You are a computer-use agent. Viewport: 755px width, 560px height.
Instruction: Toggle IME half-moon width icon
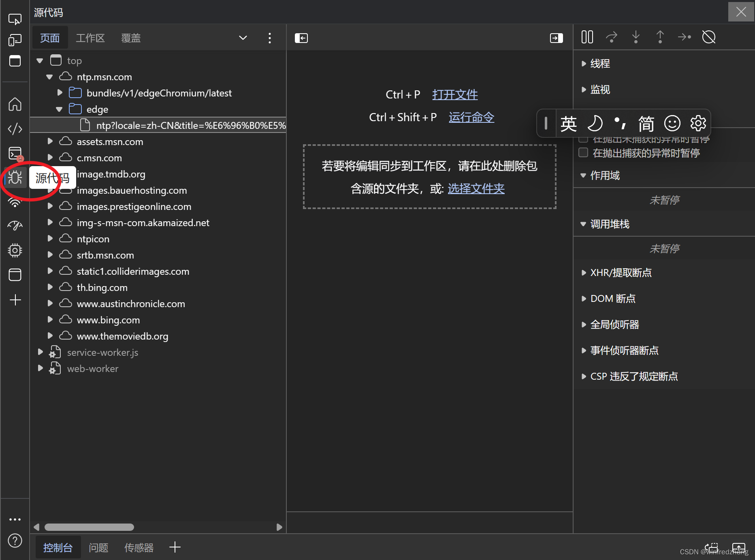pos(595,123)
